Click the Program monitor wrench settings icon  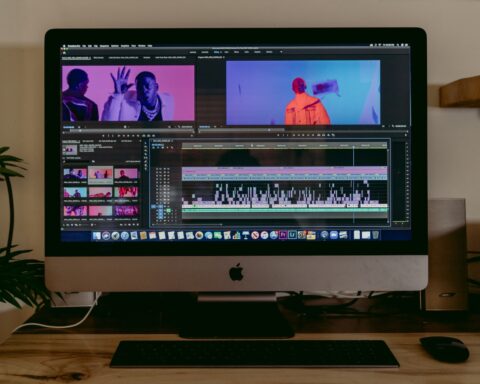coord(393,126)
